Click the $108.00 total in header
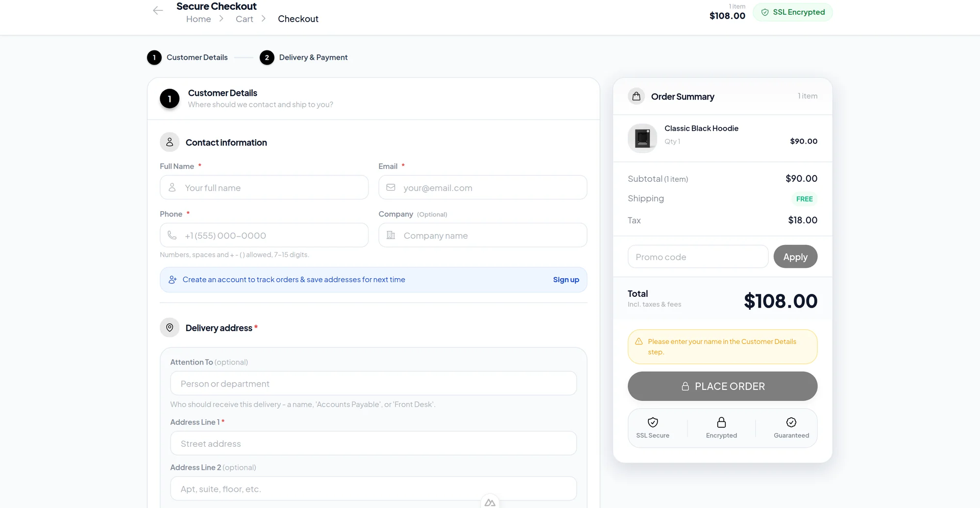The image size is (980, 508). [727, 16]
